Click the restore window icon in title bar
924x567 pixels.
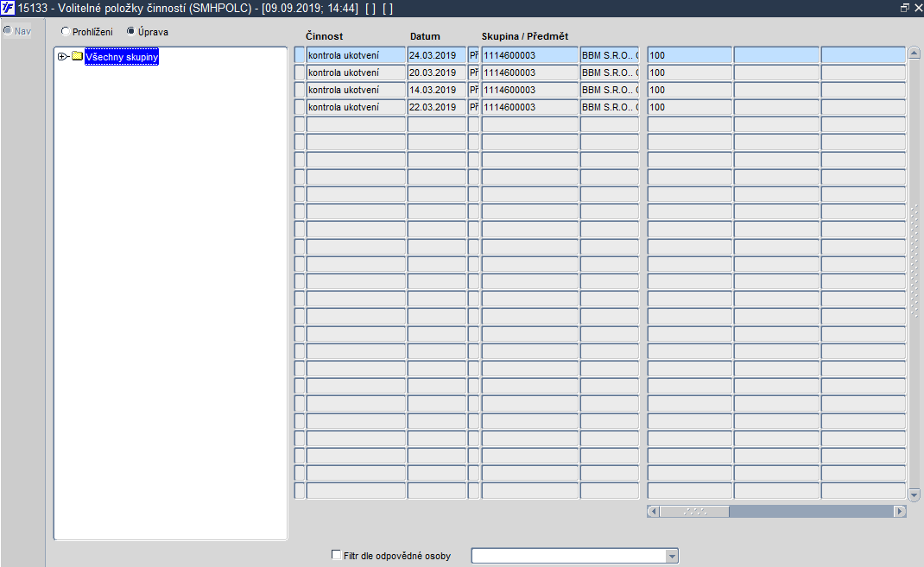tap(904, 9)
